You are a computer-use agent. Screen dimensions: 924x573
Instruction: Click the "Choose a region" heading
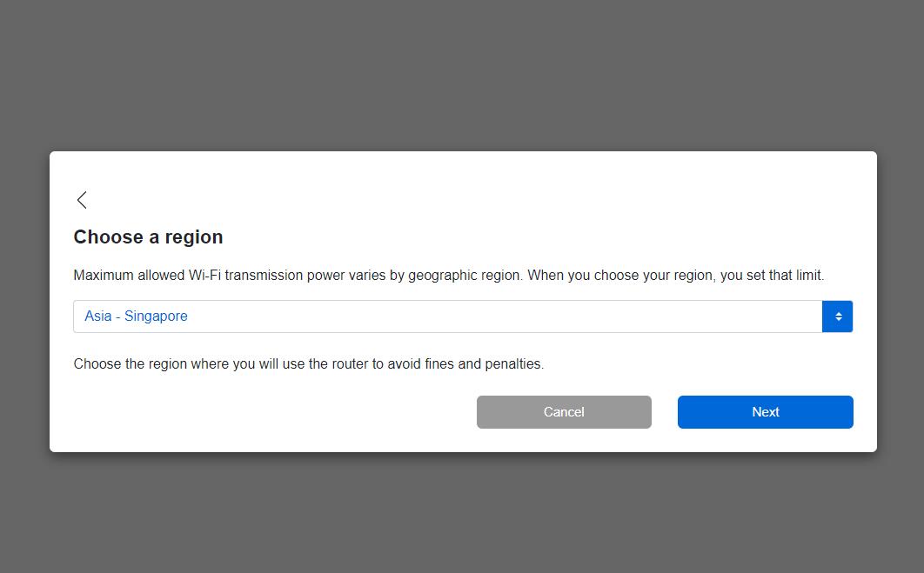pyautogui.click(x=149, y=237)
